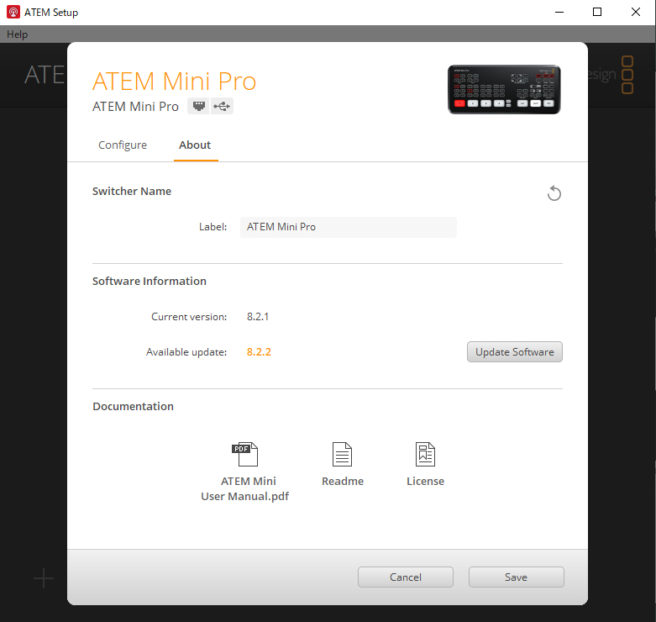Click the switcher Label text field

click(348, 227)
